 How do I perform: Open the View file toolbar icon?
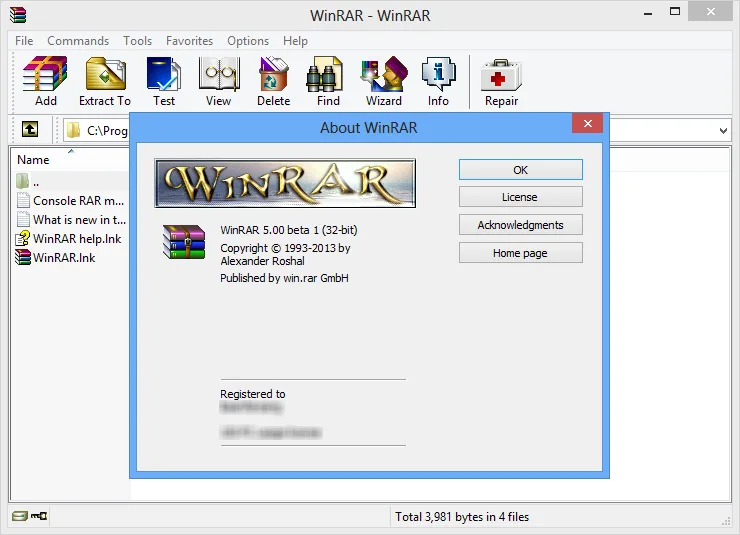coord(219,81)
